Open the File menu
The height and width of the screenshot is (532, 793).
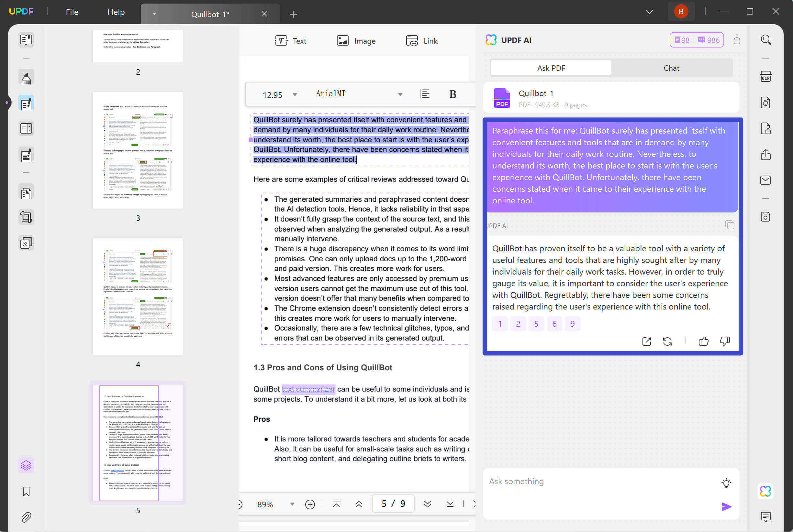pos(72,12)
